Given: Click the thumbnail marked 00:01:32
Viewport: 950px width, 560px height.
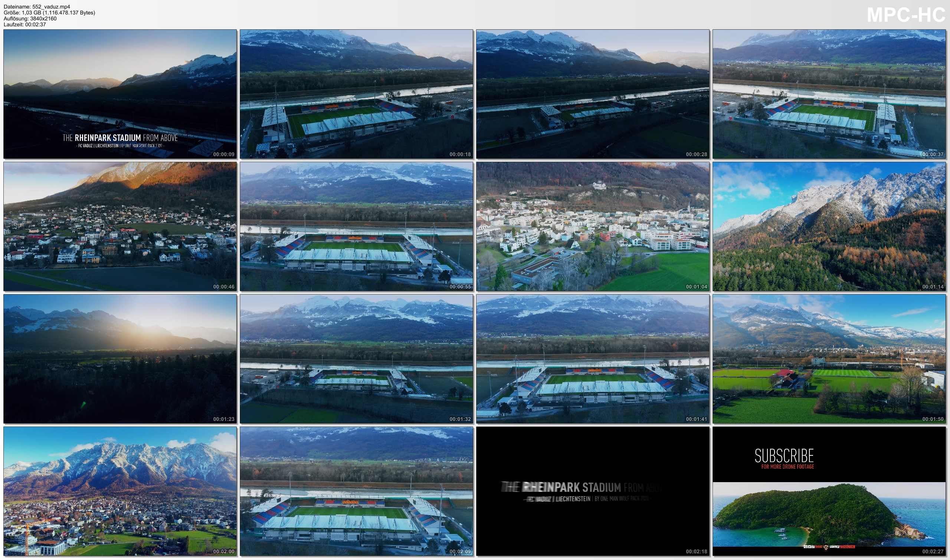Looking at the screenshot, I should (357, 359).
